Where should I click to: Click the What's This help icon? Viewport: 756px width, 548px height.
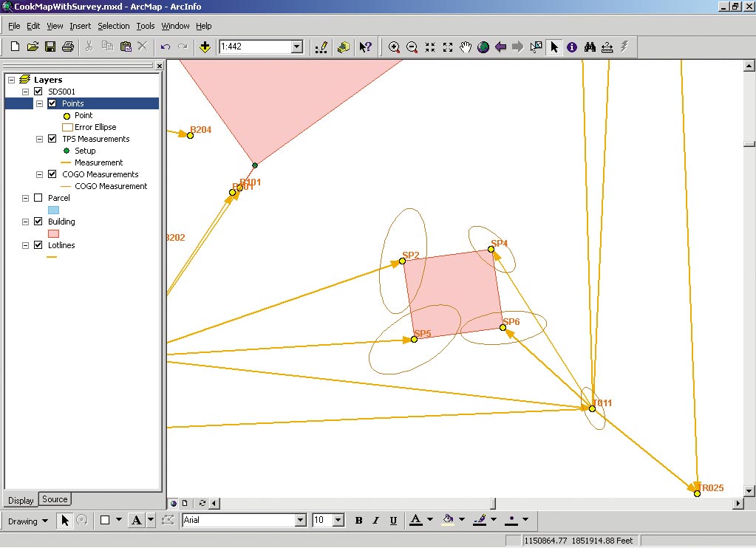pos(366,47)
